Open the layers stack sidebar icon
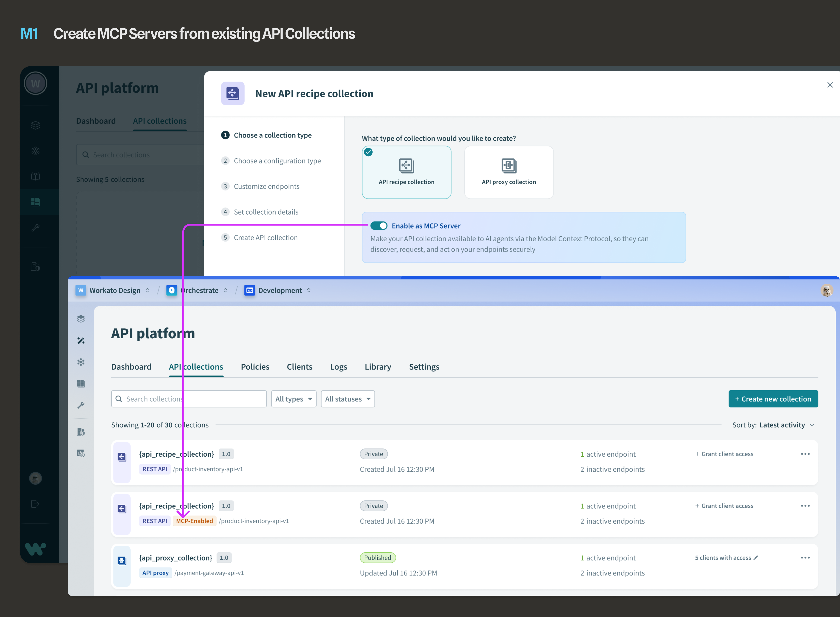The height and width of the screenshot is (617, 840). click(81, 319)
